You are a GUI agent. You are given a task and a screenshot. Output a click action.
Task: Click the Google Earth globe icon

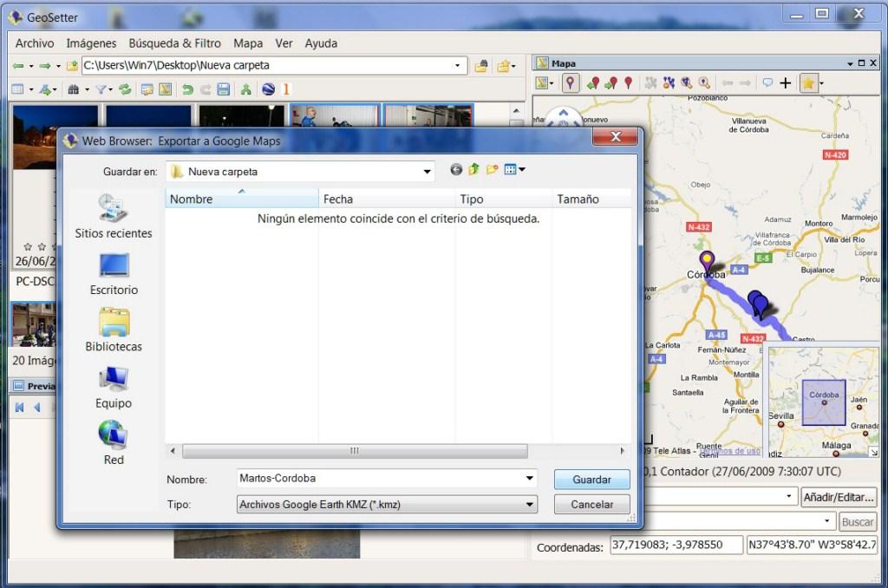[x=269, y=89]
